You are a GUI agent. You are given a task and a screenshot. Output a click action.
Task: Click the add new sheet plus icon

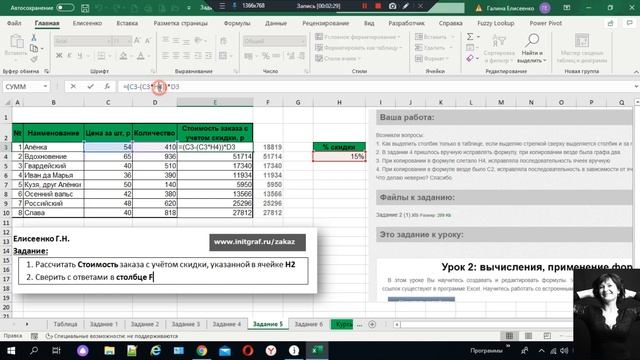[x=372, y=324]
